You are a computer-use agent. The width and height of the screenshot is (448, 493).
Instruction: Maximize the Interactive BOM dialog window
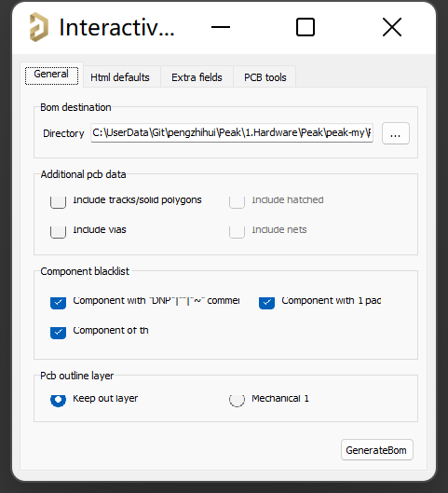click(305, 27)
